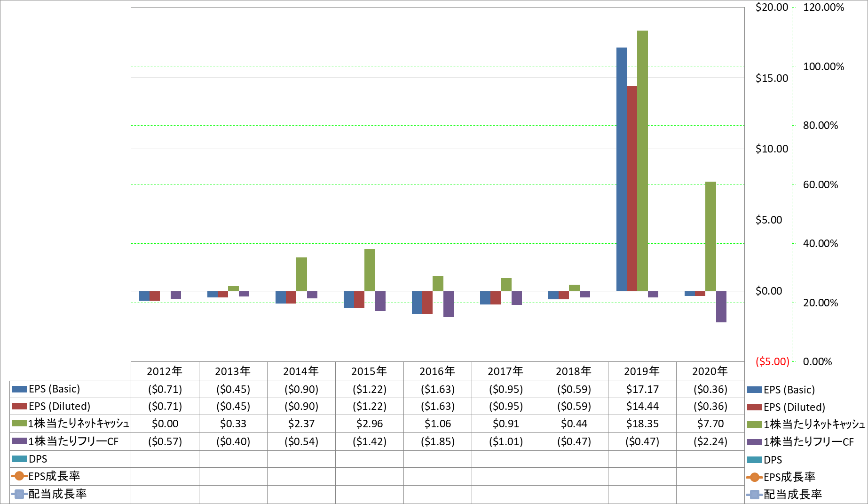Click the 80.00% secondary axis label

[x=821, y=125]
